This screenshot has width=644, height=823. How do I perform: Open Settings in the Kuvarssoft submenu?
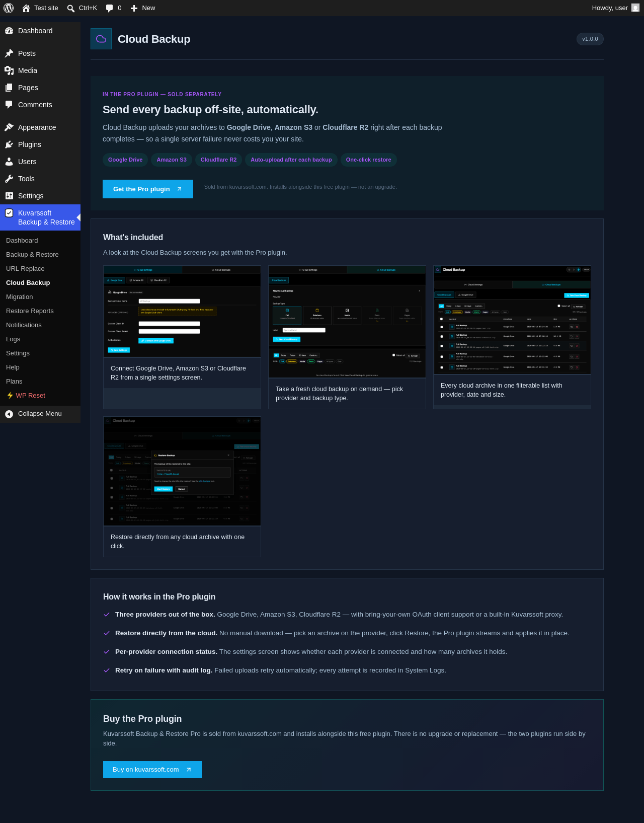click(18, 353)
